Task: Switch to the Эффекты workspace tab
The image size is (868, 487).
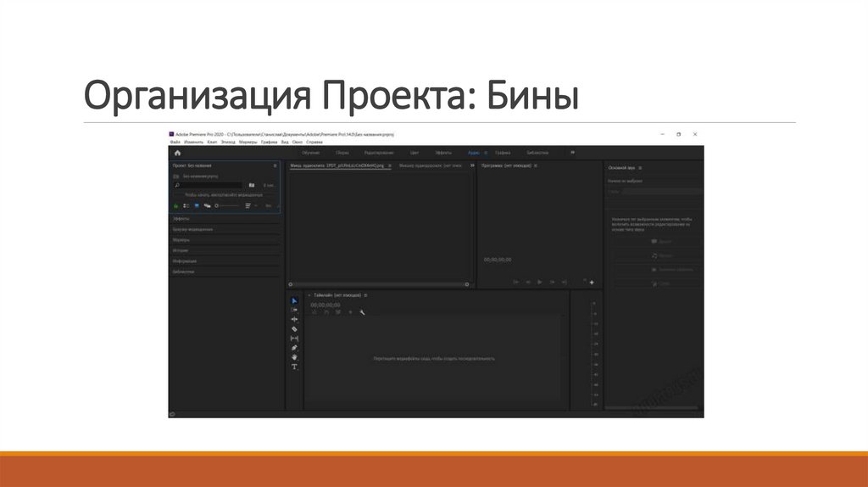Action: point(442,153)
